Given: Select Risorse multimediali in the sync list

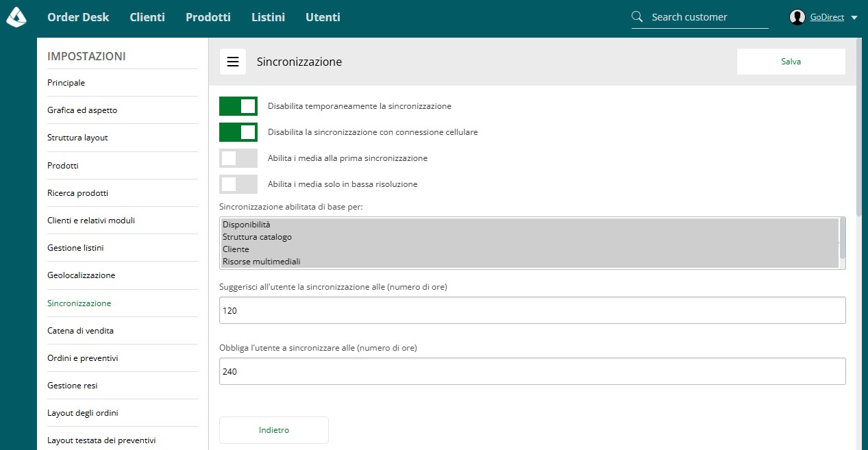Looking at the screenshot, I should (x=530, y=262).
